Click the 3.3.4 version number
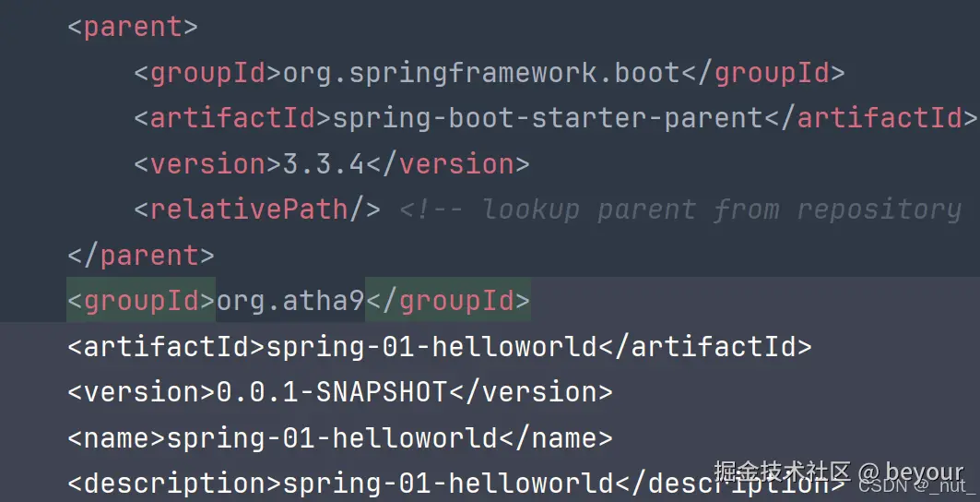 (323, 164)
